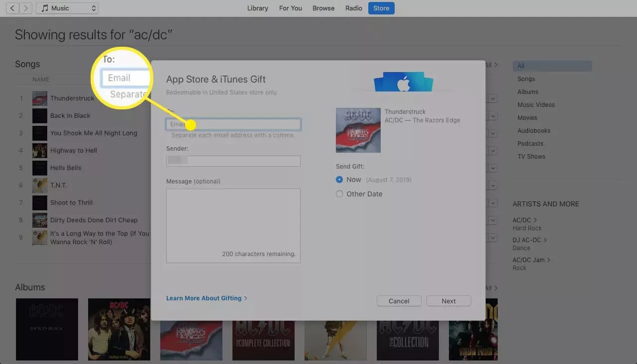Open the Highway to Hell album cover with band photo
The image size is (637, 364).
(x=119, y=329)
